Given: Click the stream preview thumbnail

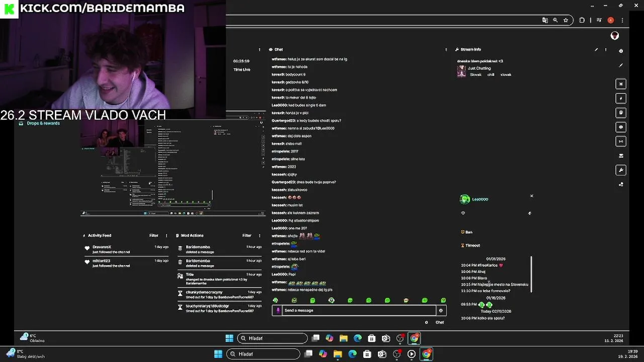Looking at the screenshot, I should (x=173, y=167).
